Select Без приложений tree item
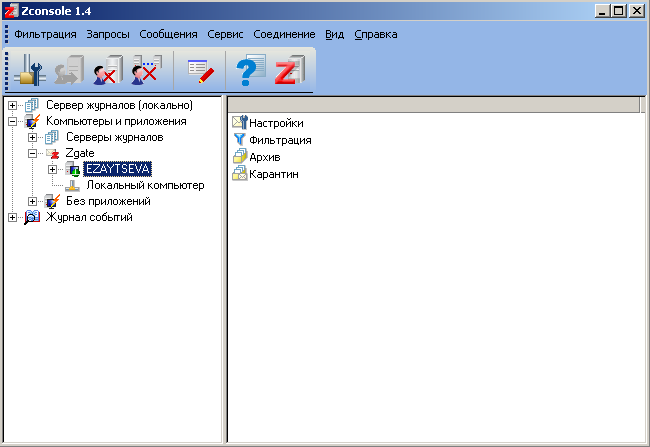The width and height of the screenshot is (650, 447). pyautogui.click(x=108, y=201)
